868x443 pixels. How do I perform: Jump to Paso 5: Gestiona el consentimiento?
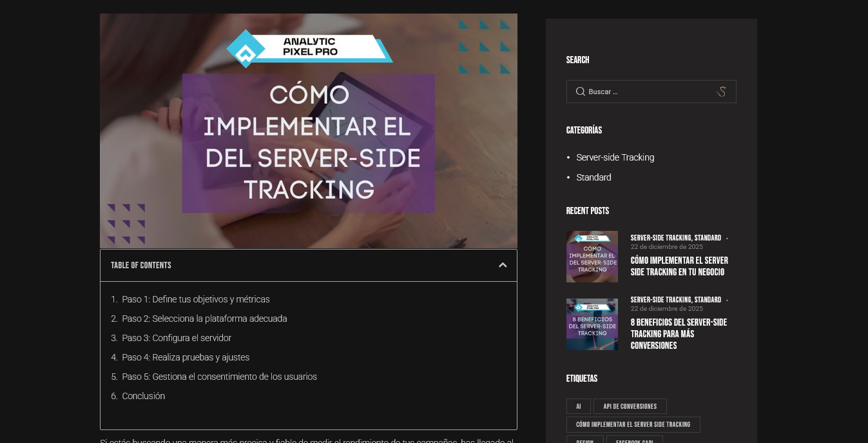[219, 377]
